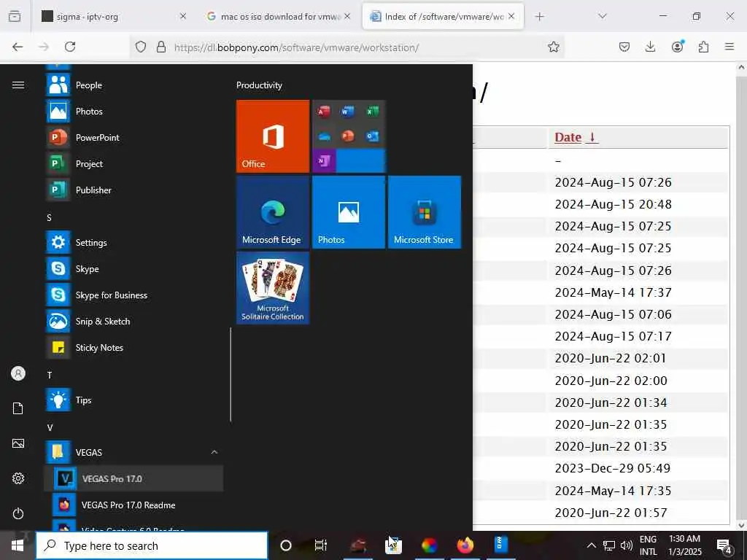Switch ENG INTL input language

(x=648, y=545)
